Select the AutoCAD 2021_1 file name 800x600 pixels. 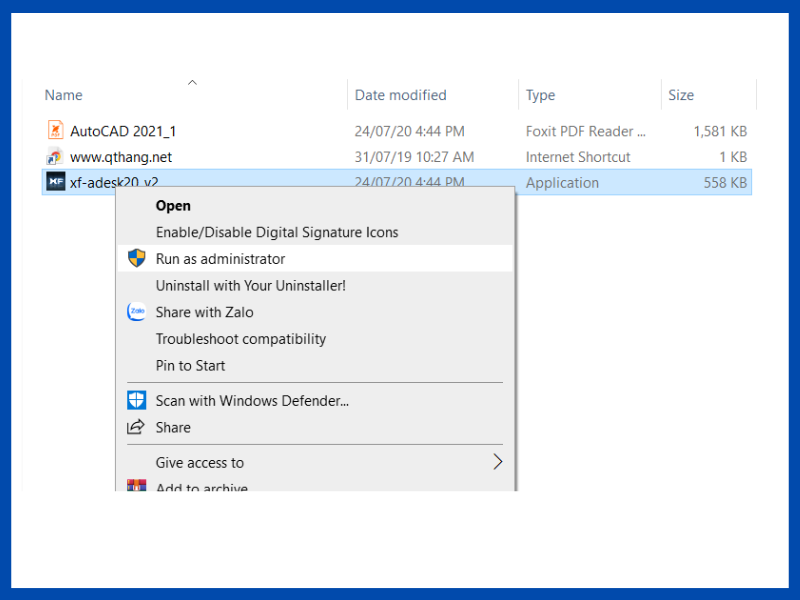(x=123, y=131)
